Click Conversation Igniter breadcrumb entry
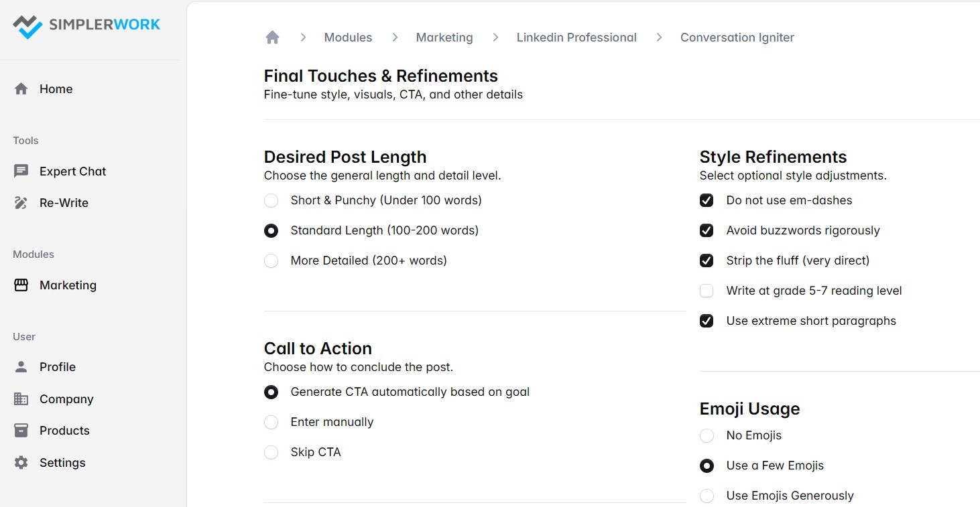Screen dimensions: 980x507 pyautogui.click(x=737, y=37)
